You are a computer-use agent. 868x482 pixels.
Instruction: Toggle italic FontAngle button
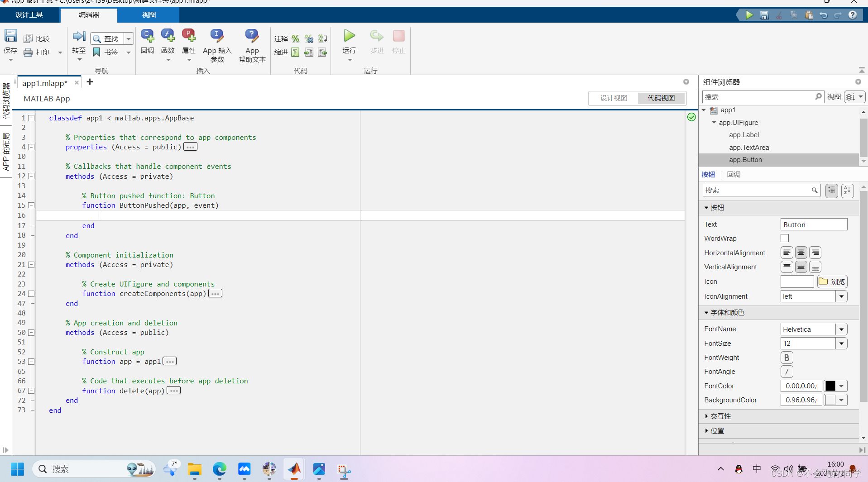click(x=787, y=372)
